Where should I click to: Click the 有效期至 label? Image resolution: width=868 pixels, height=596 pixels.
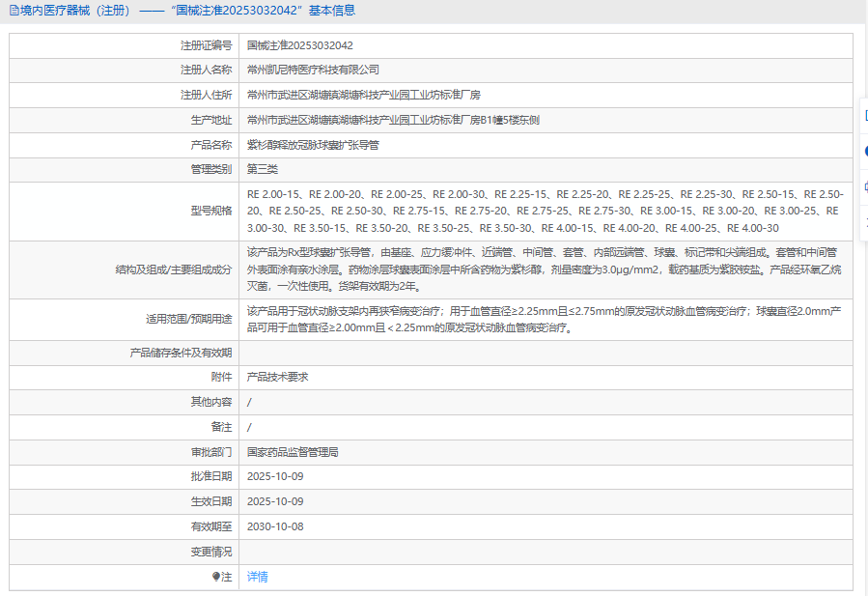tap(211, 526)
